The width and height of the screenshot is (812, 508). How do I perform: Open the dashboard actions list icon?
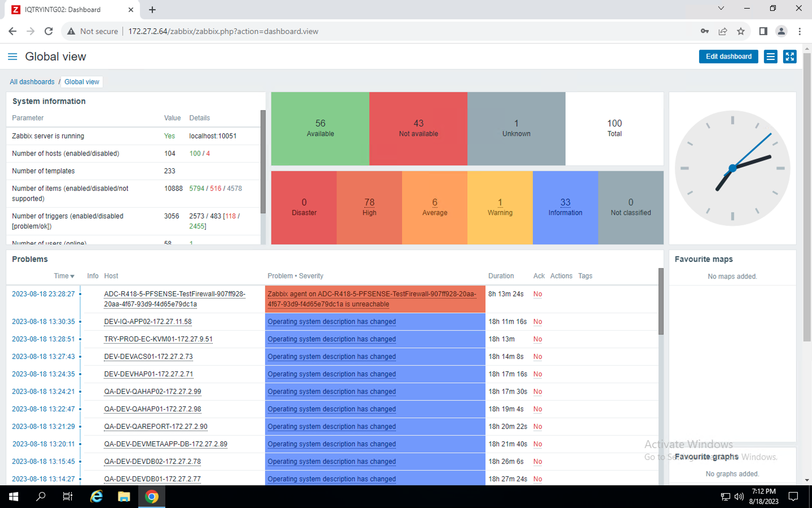[x=770, y=56]
